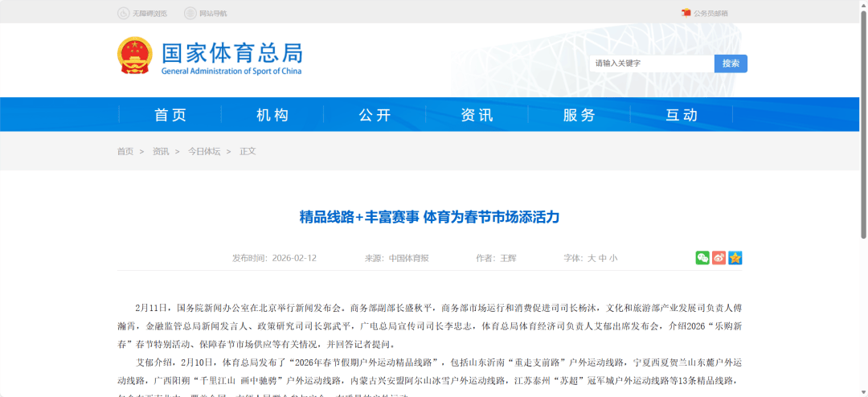The image size is (868, 397).
Task: Click the scrollbar up arrow
Action: [863, 5]
